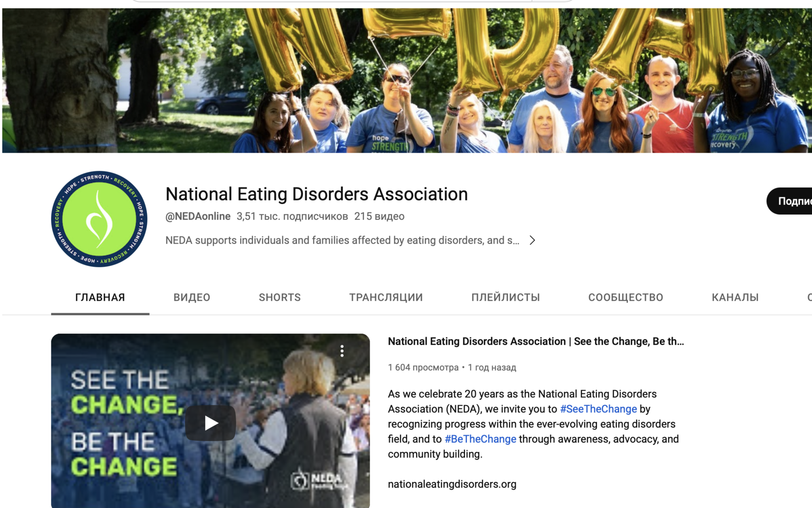The height and width of the screenshot is (508, 812).
Task: Open the truncated NEDA supports description text
Action: 342,240
